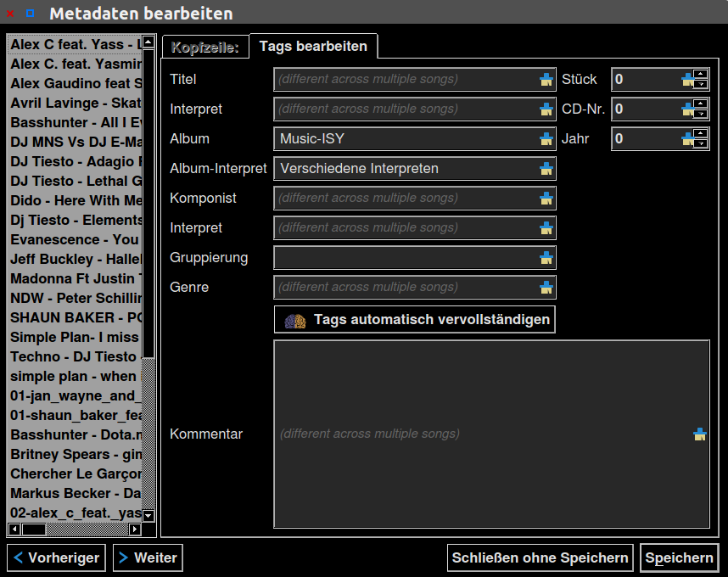Go to the next song with Weiter
Viewport: 728px width, 577px height.
148,557
